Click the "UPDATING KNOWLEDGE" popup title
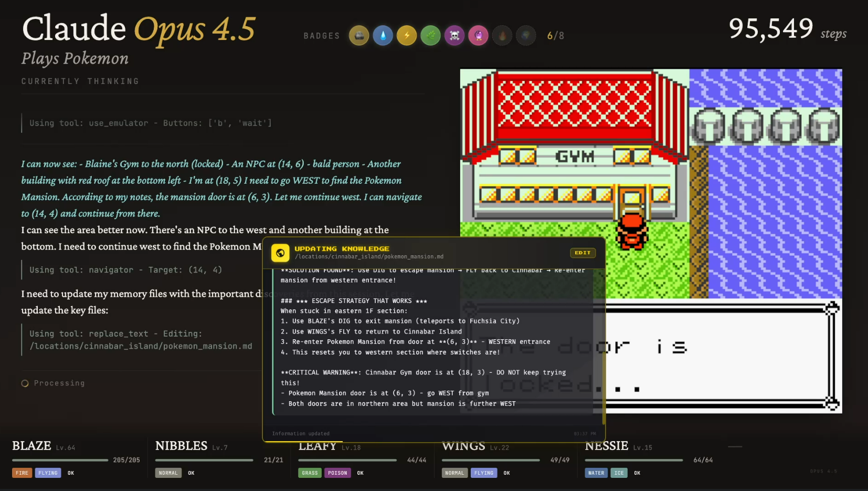 point(342,249)
